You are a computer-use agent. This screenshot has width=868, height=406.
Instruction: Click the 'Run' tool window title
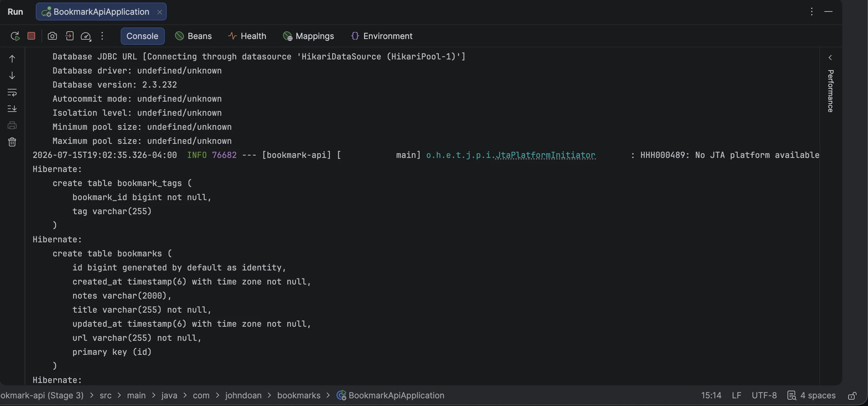click(15, 12)
